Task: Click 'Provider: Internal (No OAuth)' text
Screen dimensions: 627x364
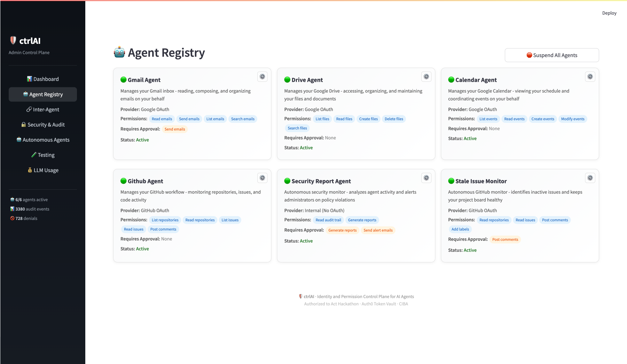Action: pos(314,211)
